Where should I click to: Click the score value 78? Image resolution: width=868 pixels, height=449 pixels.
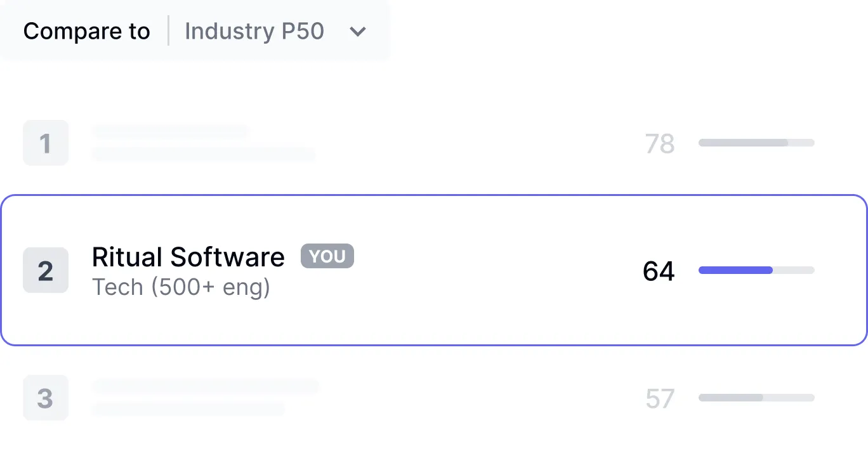click(659, 144)
